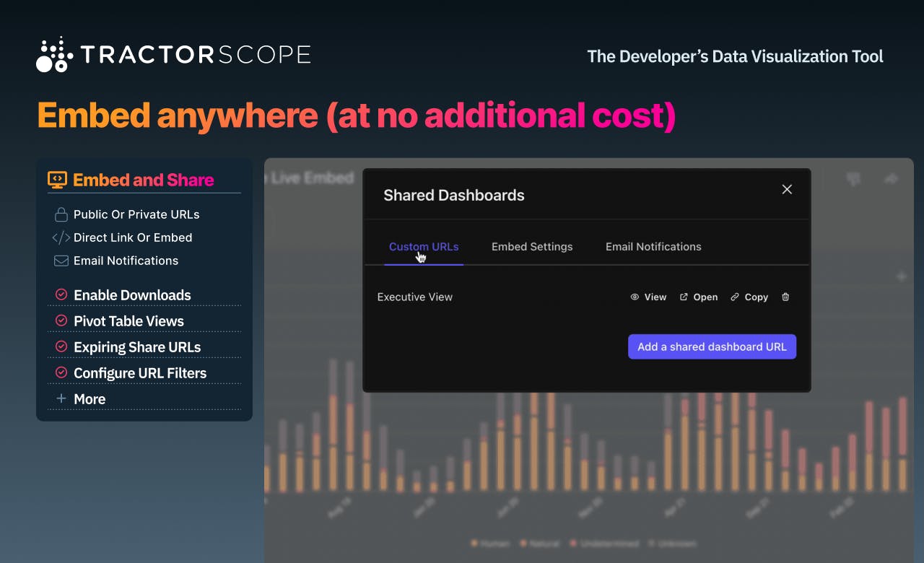Switch to the Custom URLs tab

tap(424, 247)
